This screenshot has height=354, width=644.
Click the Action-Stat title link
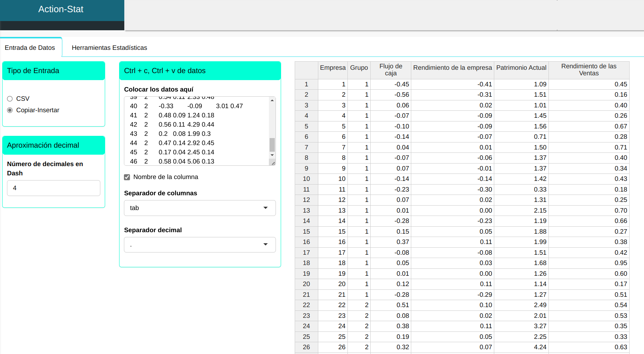pyautogui.click(x=61, y=9)
